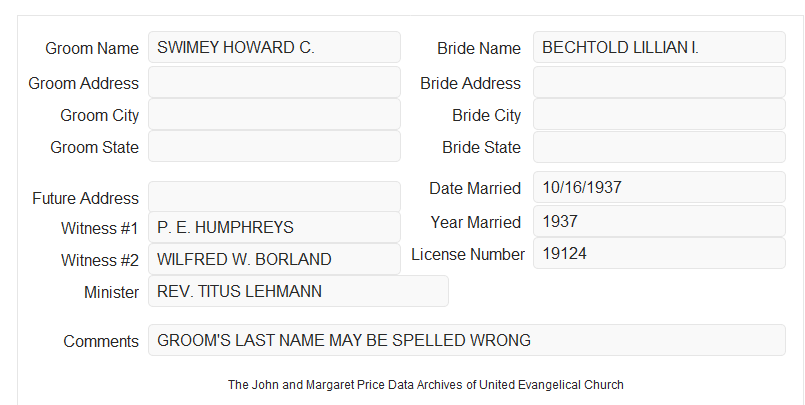805x405 pixels.
Task: Click the Price Data Archives footer text
Action: (426, 385)
